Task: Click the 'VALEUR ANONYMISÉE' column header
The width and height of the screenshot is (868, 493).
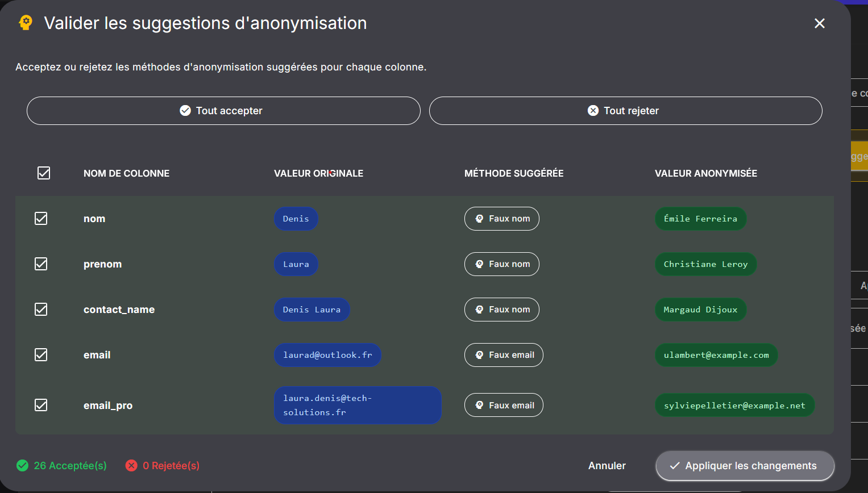Action: [706, 173]
